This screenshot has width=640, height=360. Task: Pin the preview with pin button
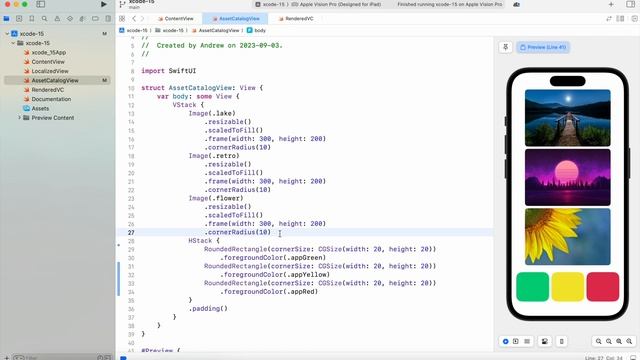click(x=505, y=47)
